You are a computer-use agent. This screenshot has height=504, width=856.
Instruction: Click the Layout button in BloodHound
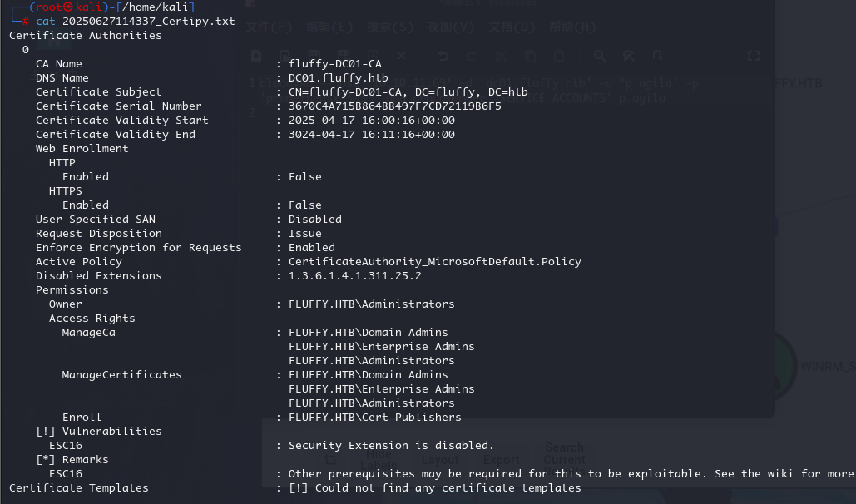(x=439, y=460)
